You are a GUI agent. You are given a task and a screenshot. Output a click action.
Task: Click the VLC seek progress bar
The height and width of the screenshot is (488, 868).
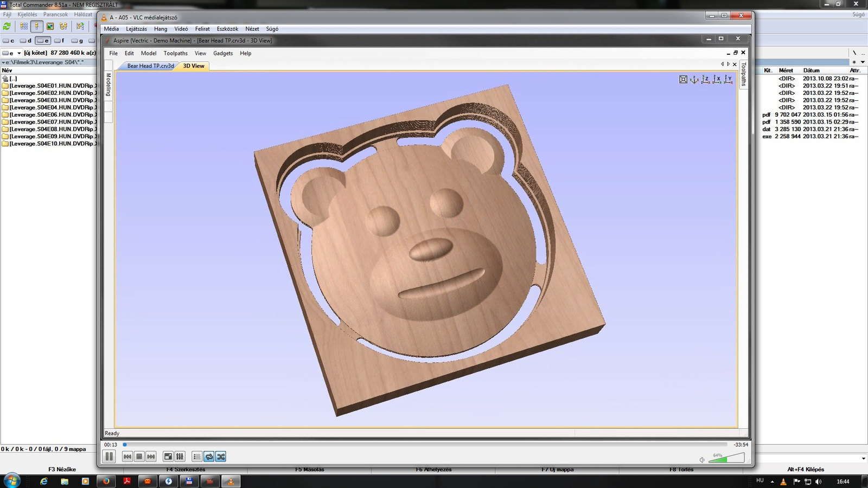click(x=425, y=445)
